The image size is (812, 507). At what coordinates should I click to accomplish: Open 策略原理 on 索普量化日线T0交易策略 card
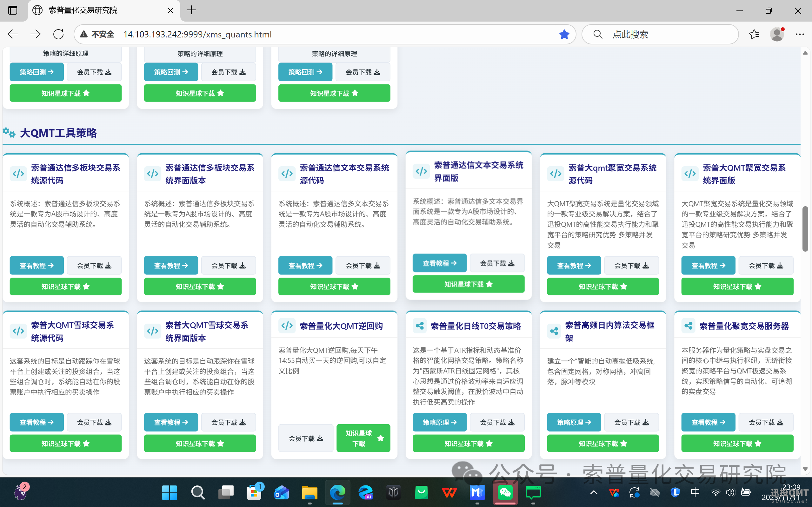click(x=440, y=422)
